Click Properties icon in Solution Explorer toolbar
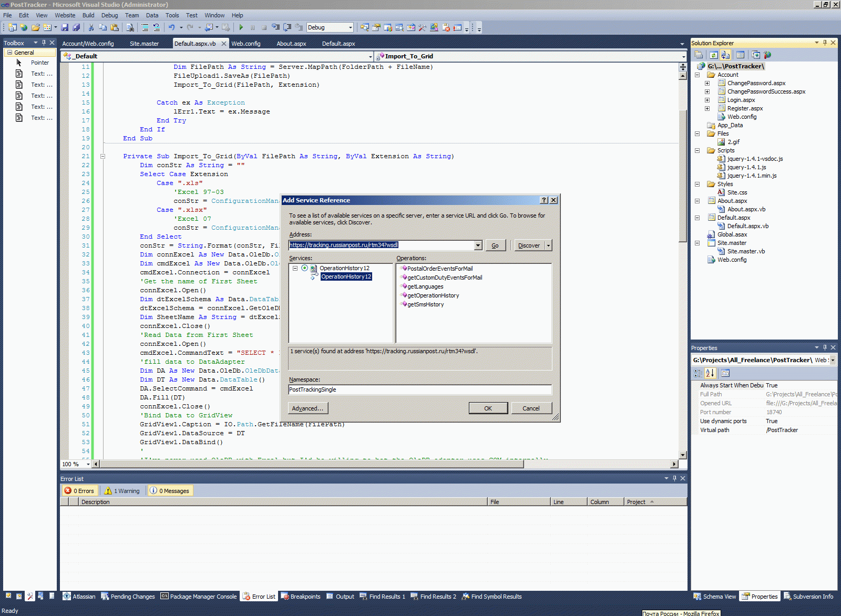The height and width of the screenshot is (616, 841). tap(699, 55)
